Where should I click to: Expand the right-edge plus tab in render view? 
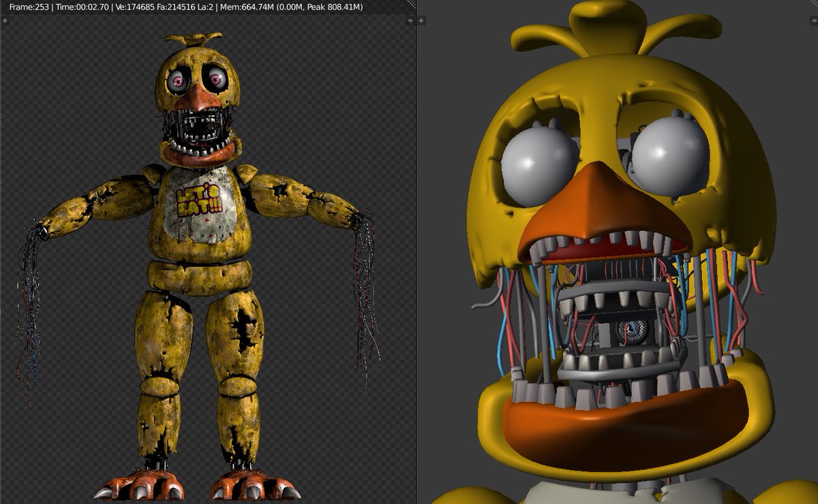tap(411, 21)
